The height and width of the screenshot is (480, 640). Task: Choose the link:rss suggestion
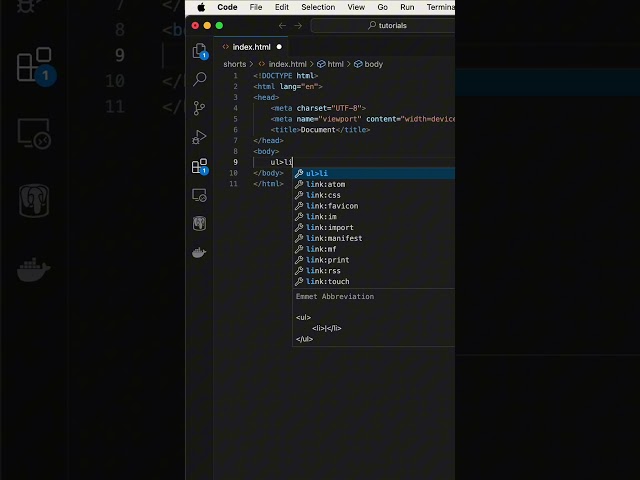click(374, 271)
